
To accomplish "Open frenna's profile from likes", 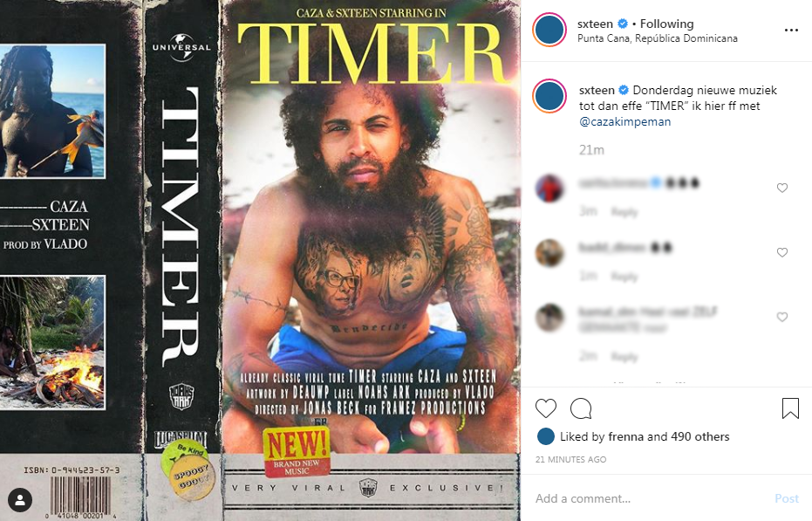I will tap(625, 436).
